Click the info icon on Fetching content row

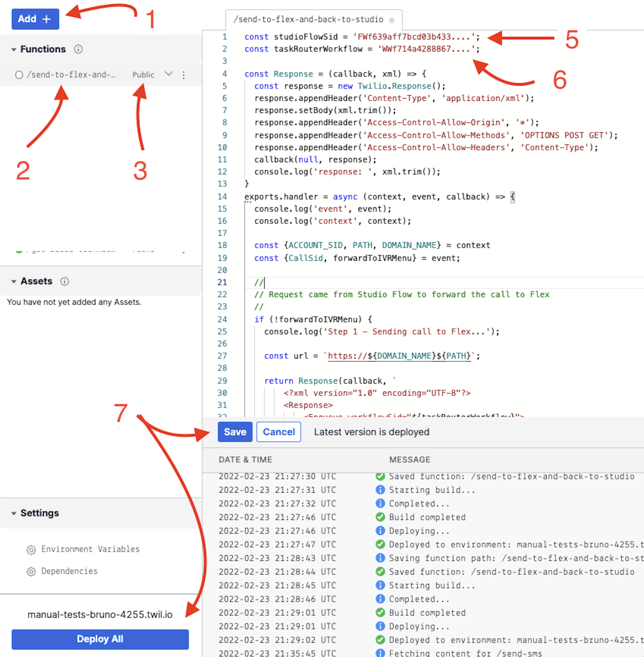click(x=380, y=653)
